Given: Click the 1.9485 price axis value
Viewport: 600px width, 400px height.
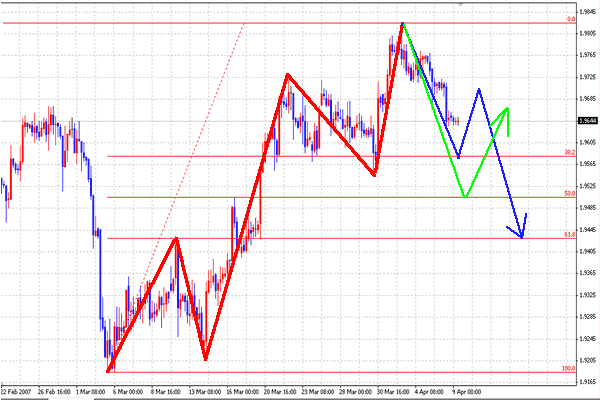Looking at the screenshot, I should tap(588, 207).
